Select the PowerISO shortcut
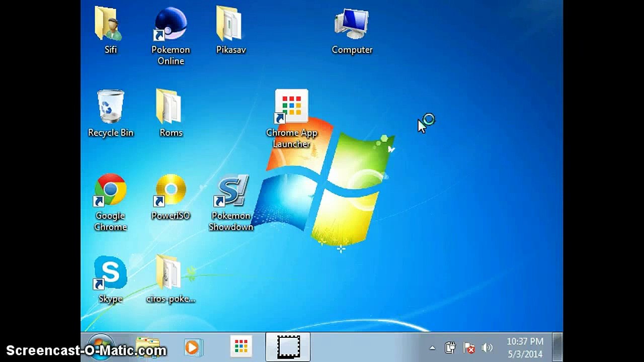The width and height of the screenshot is (644, 362). [x=171, y=197]
